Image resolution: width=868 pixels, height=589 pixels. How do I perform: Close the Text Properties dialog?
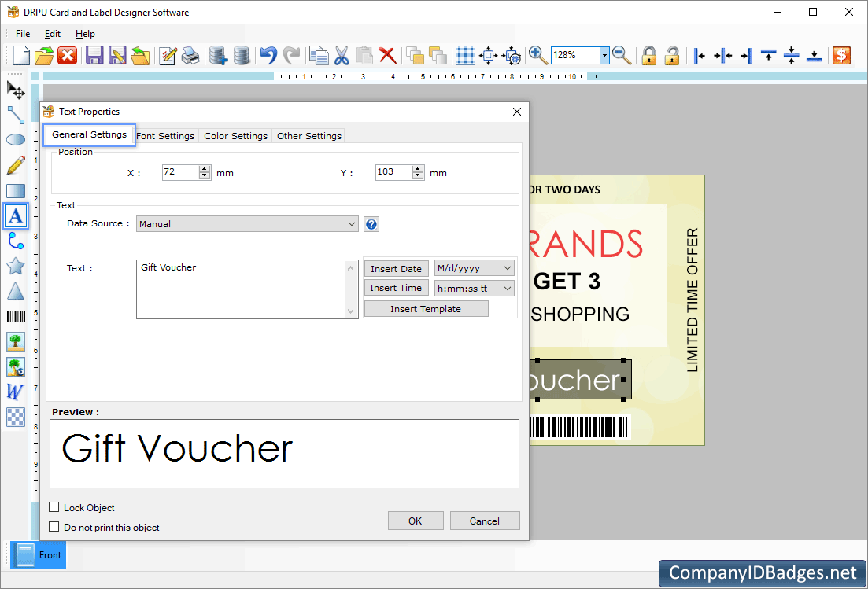pos(517,112)
